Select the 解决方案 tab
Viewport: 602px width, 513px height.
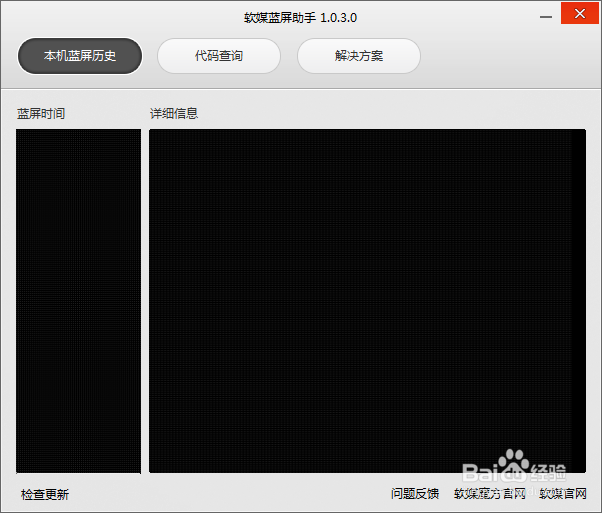(x=359, y=56)
